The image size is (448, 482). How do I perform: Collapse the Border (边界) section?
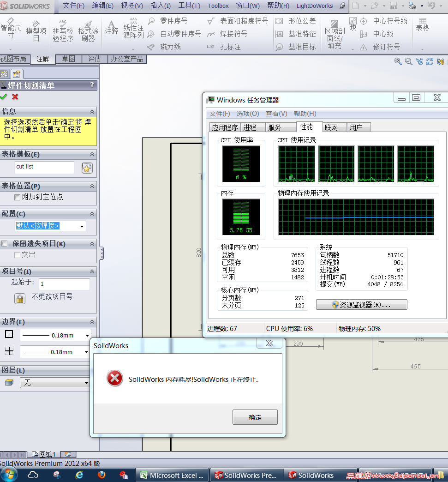pyautogui.click(x=92, y=322)
